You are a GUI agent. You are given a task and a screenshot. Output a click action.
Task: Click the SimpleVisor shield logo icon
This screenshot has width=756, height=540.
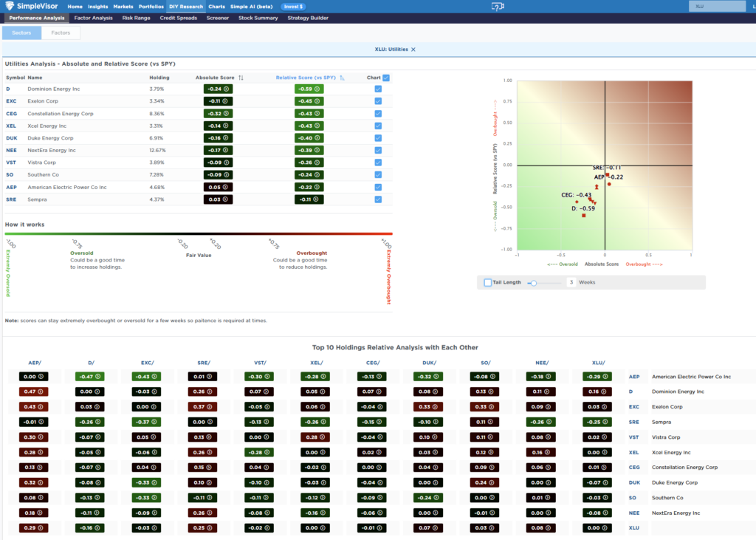(x=9, y=6)
